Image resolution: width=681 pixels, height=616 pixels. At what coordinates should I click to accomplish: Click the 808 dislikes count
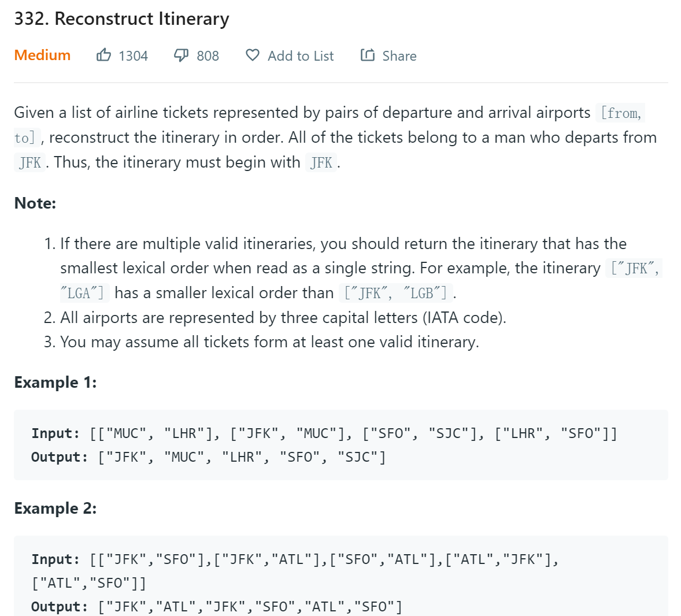click(208, 56)
